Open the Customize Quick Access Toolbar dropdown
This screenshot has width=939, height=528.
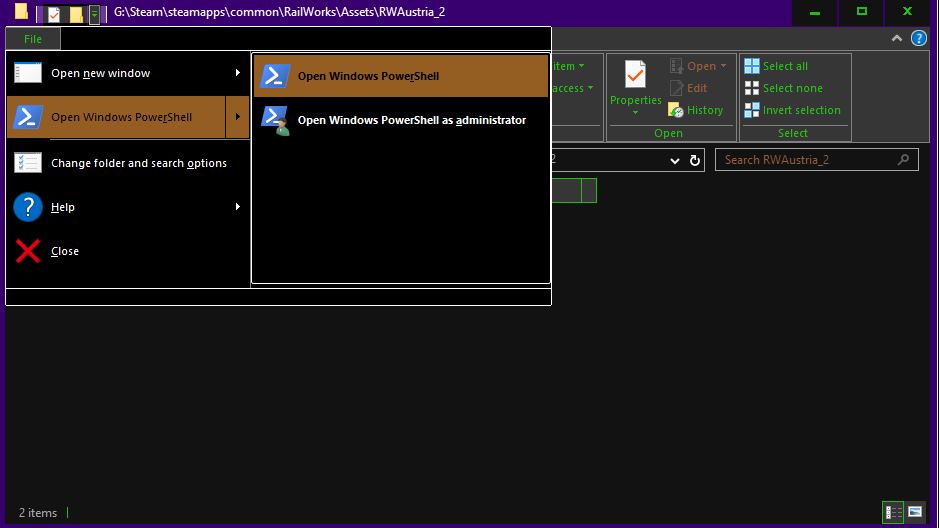pyautogui.click(x=94, y=14)
